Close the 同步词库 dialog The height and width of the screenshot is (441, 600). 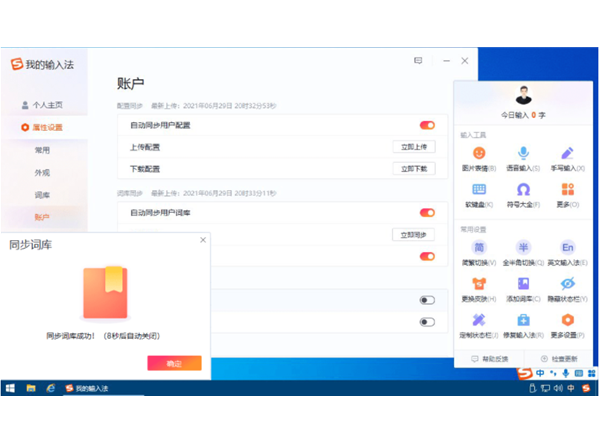(x=203, y=240)
